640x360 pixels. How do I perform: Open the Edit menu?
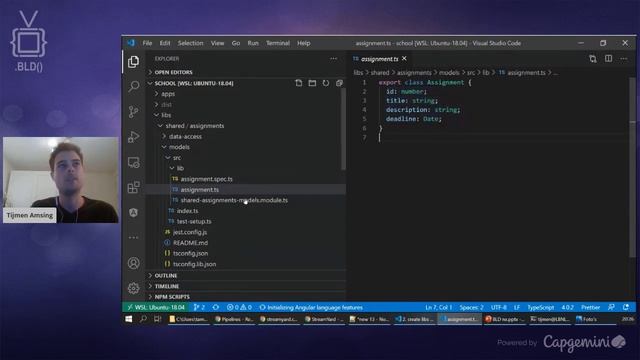coord(165,43)
